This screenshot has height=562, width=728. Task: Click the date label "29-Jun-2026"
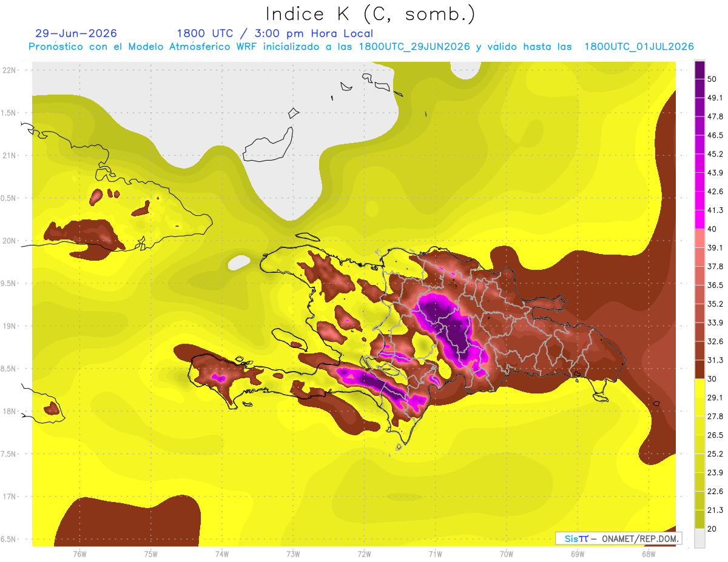pyautogui.click(x=76, y=33)
